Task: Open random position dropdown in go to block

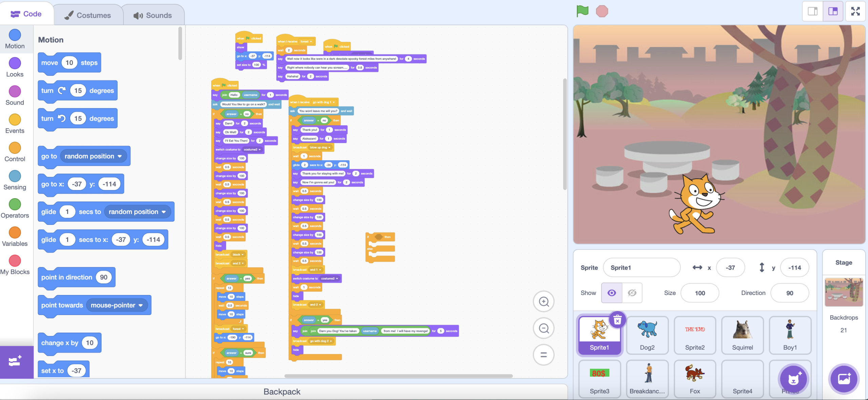Action: pos(94,156)
